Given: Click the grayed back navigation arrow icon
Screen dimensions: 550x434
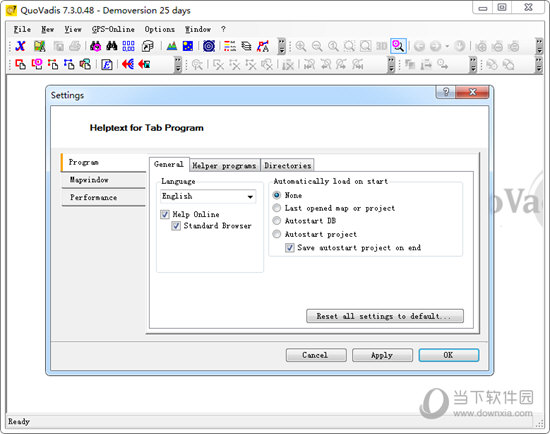Looking at the screenshot, I should coord(420,46).
